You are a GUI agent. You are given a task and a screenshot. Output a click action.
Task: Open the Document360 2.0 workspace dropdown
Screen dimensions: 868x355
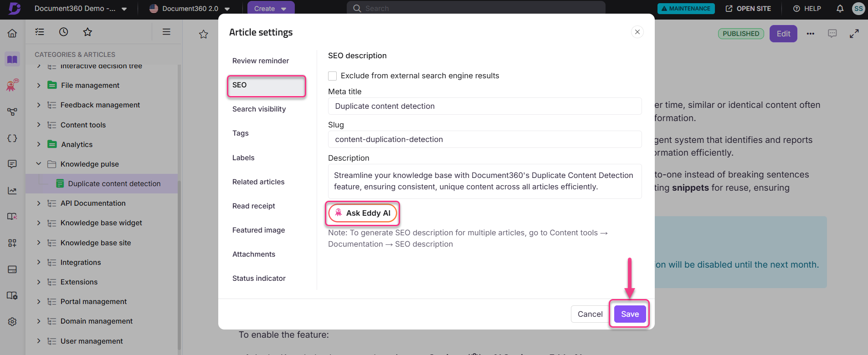190,9
